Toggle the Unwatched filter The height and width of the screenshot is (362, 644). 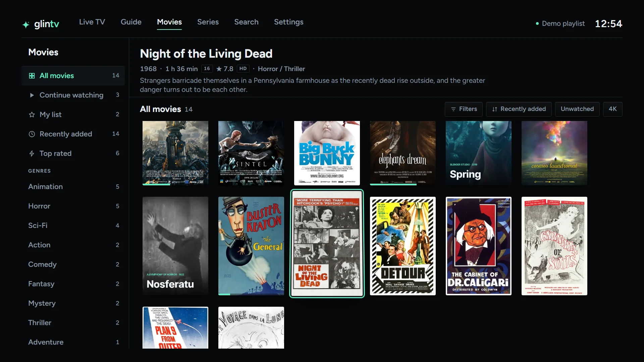point(577,109)
